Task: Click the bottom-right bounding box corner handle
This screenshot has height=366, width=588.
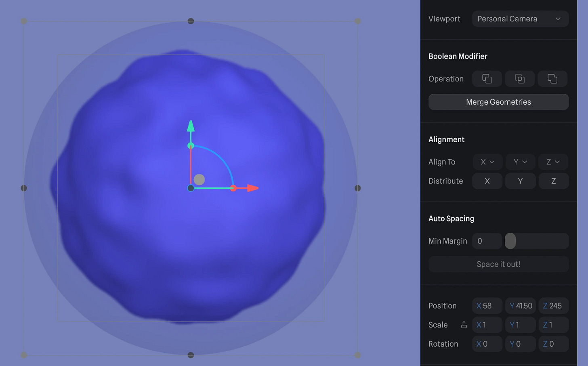Action: [x=358, y=355]
